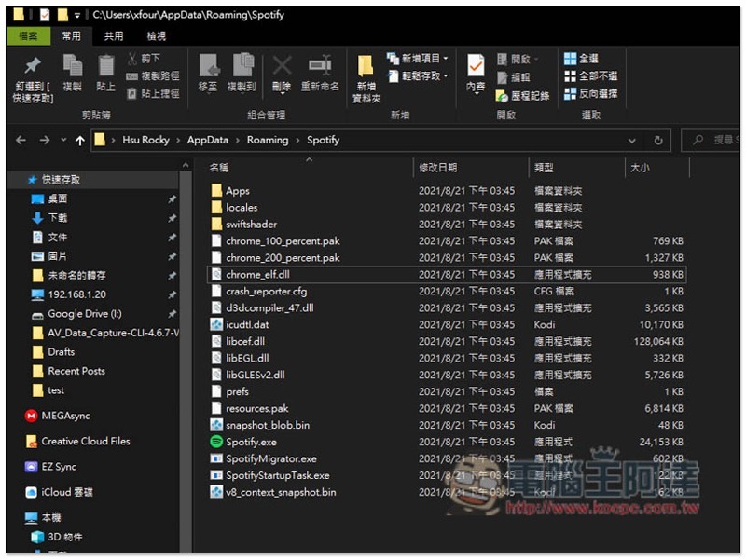Click the EZ Sync sidebar icon

click(31, 467)
